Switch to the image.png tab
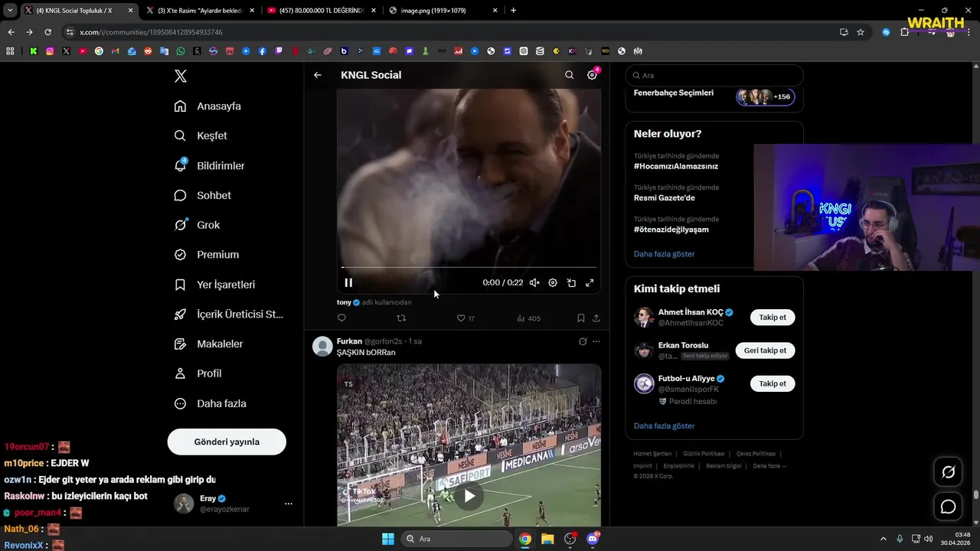980x551 pixels. 442,11
